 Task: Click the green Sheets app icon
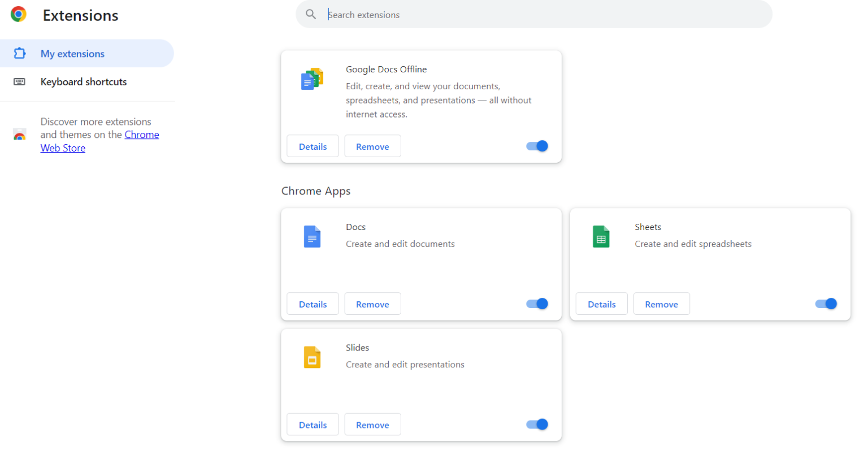(601, 236)
